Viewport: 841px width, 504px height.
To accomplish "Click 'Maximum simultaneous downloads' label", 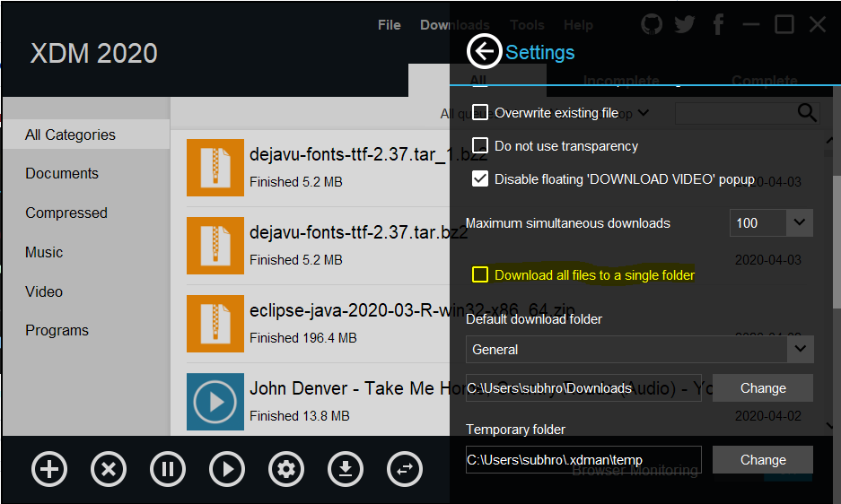I will pos(568,223).
